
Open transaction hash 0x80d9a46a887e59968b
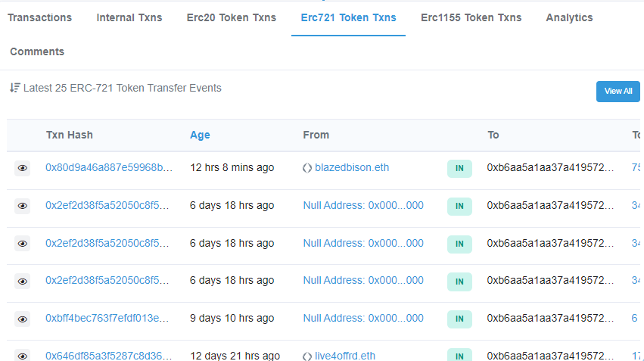(x=109, y=167)
